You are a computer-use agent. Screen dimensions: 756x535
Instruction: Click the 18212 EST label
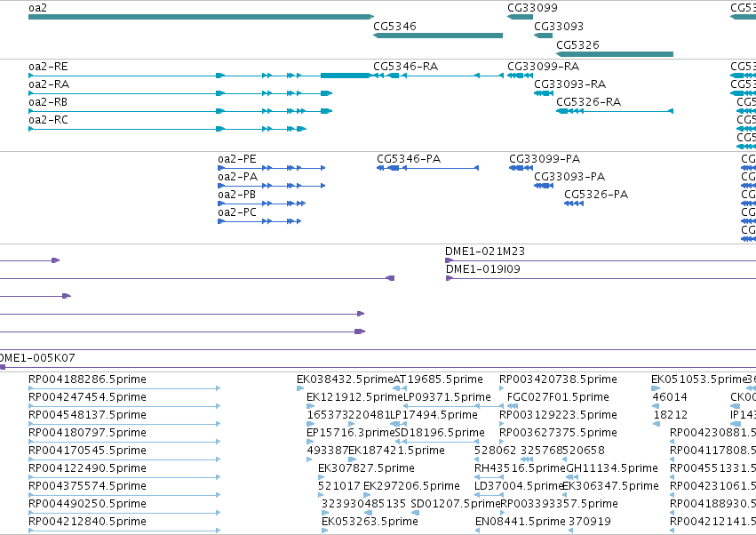(x=670, y=415)
